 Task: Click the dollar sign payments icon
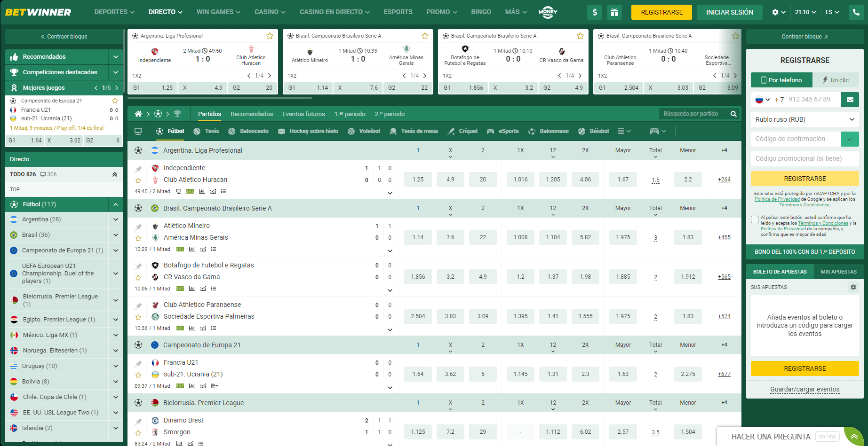click(x=595, y=12)
